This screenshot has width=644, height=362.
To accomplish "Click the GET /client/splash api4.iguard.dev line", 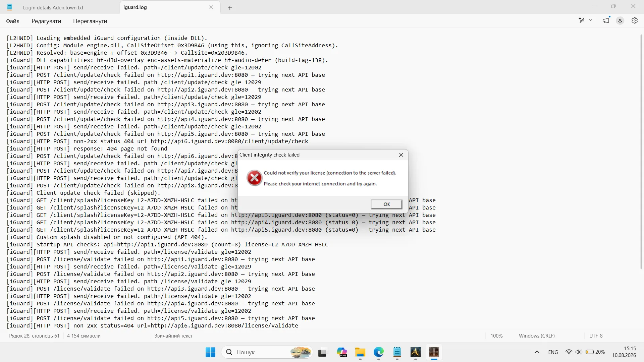I will (x=221, y=223).
